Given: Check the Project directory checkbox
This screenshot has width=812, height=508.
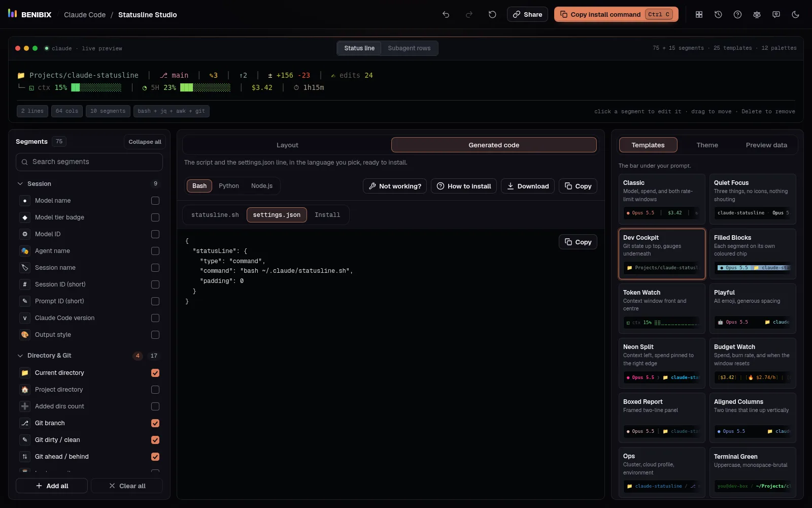Looking at the screenshot, I should (155, 390).
